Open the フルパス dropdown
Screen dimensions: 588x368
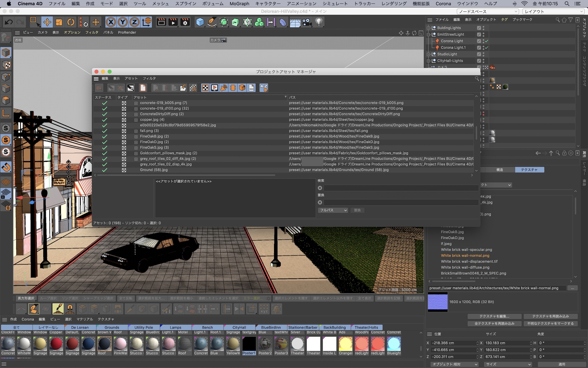[x=333, y=210]
